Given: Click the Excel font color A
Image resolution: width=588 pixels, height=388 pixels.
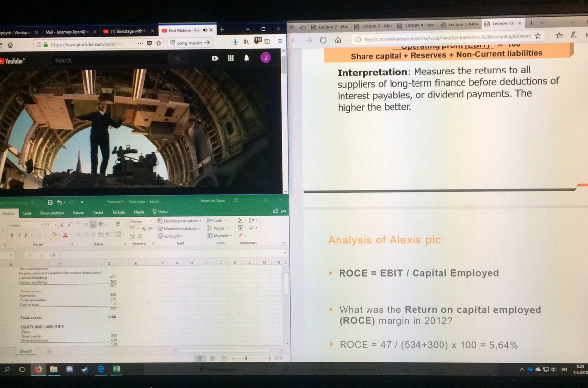Looking at the screenshot, I should [65, 235].
